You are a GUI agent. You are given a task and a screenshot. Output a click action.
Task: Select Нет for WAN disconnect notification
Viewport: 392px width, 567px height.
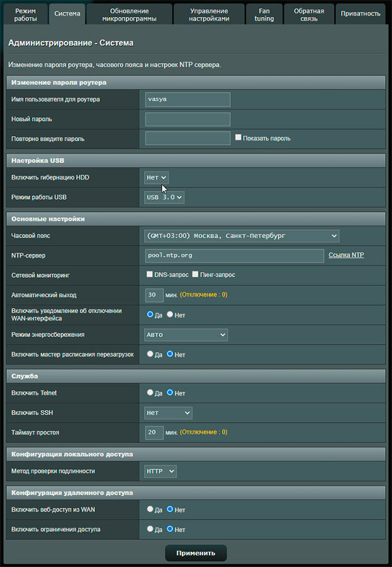click(x=170, y=314)
